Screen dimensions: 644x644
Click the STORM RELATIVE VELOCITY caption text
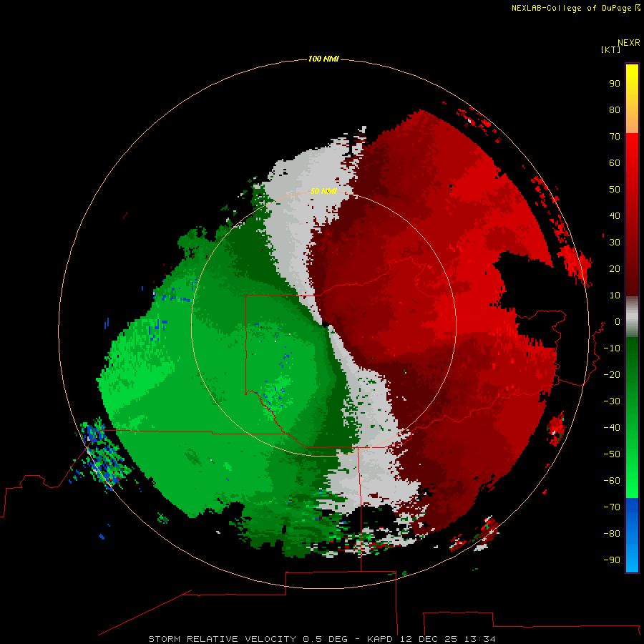[222, 639]
